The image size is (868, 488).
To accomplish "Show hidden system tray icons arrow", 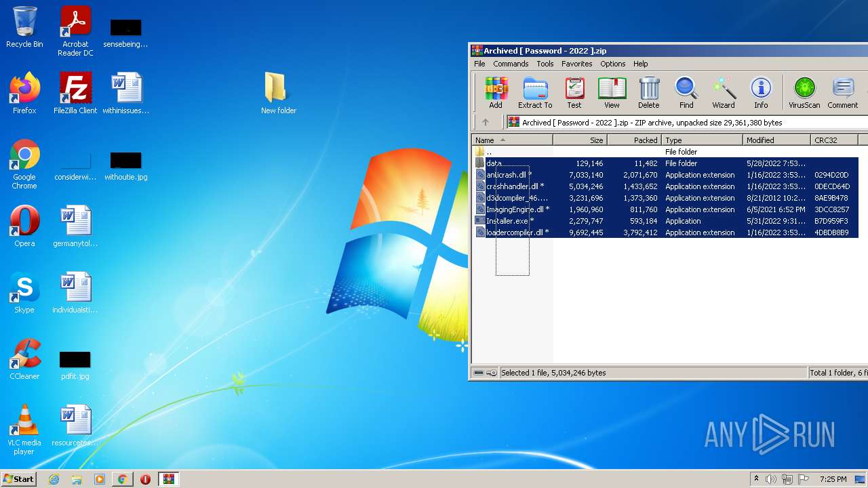I will (756, 479).
